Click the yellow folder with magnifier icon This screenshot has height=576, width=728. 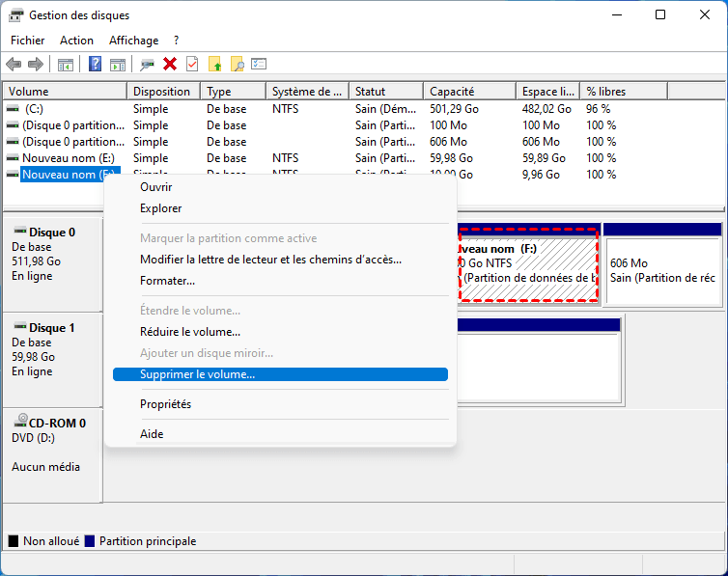(x=237, y=64)
